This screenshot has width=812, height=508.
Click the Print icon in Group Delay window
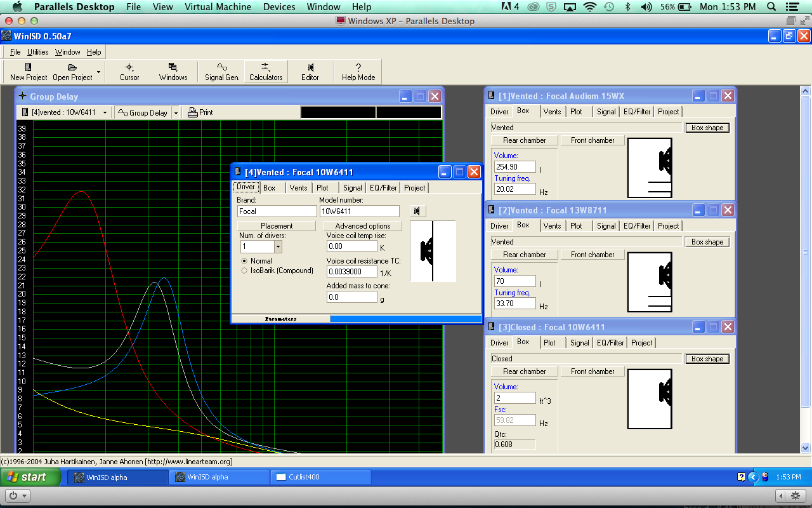pos(200,112)
